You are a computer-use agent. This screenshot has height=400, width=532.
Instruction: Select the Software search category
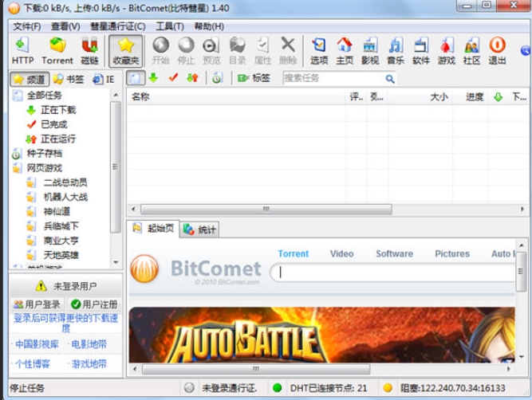pyautogui.click(x=394, y=253)
